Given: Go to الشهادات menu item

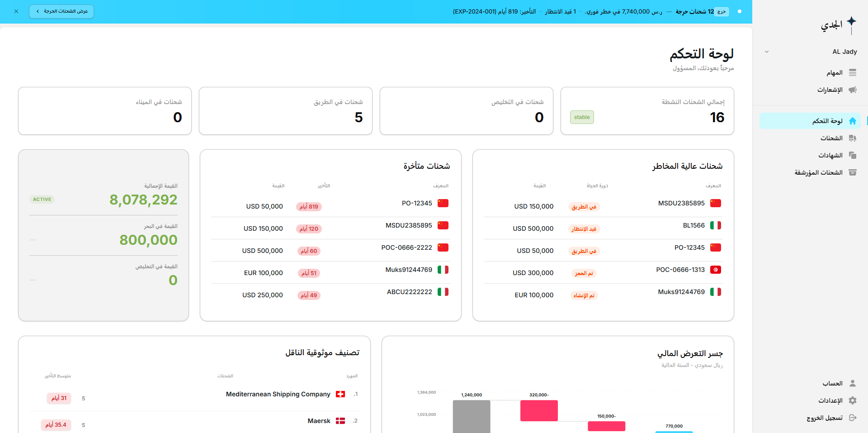Looking at the screenshot, I should (x=810, y=155).
